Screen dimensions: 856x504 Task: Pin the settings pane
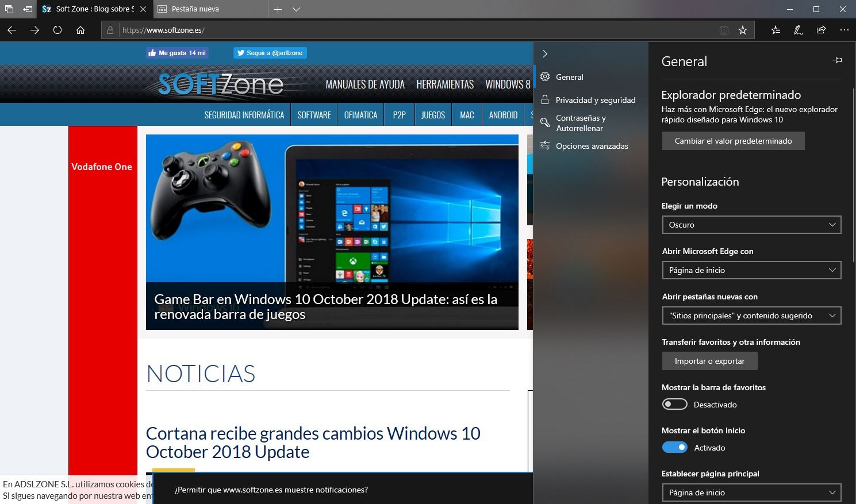[837, 60]
